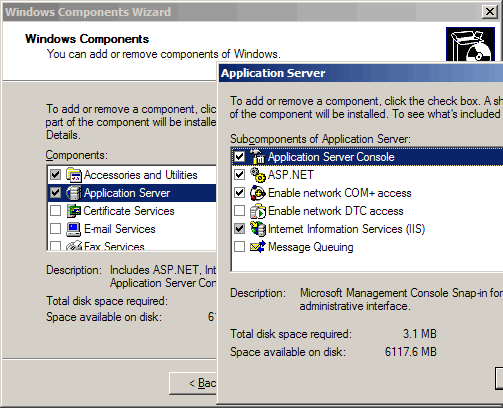The width and height of the screenshot is (503, 408).
Task: Click the Application Server dialog title bar
Action: (361, 73)
